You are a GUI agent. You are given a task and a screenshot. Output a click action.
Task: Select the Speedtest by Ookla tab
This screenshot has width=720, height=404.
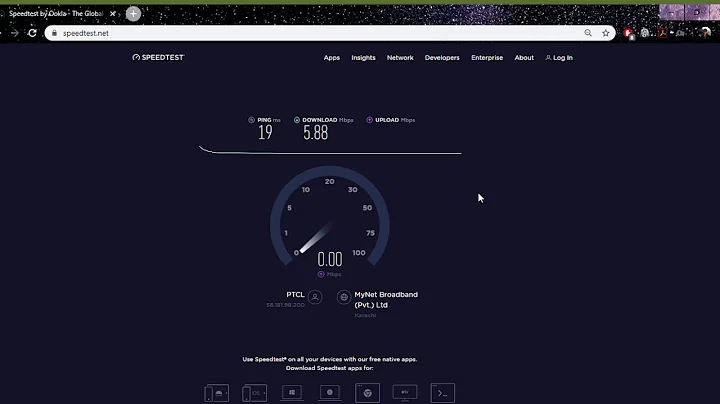56,14
